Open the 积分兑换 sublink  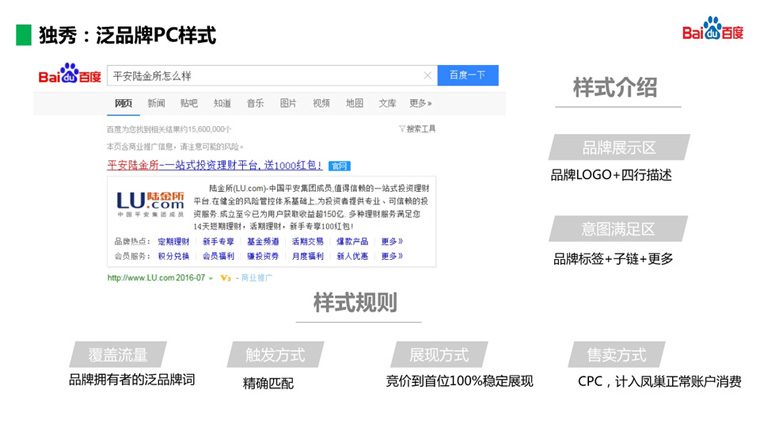[x=174, y=256]
